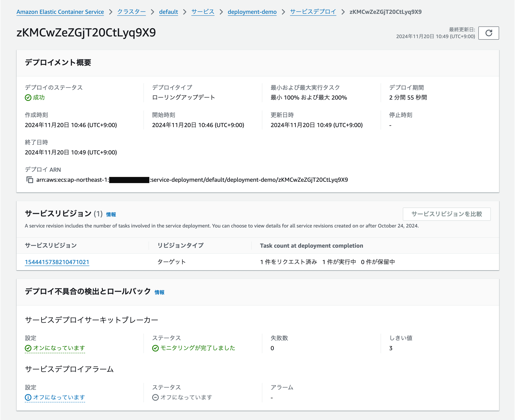Click サービスリビジョンを比較 button

(x=446, y=214)
